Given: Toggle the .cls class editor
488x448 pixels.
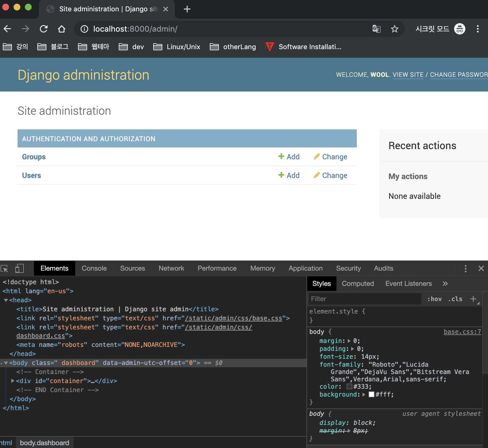Looking at the screenshot, I should tap(455, 299).
